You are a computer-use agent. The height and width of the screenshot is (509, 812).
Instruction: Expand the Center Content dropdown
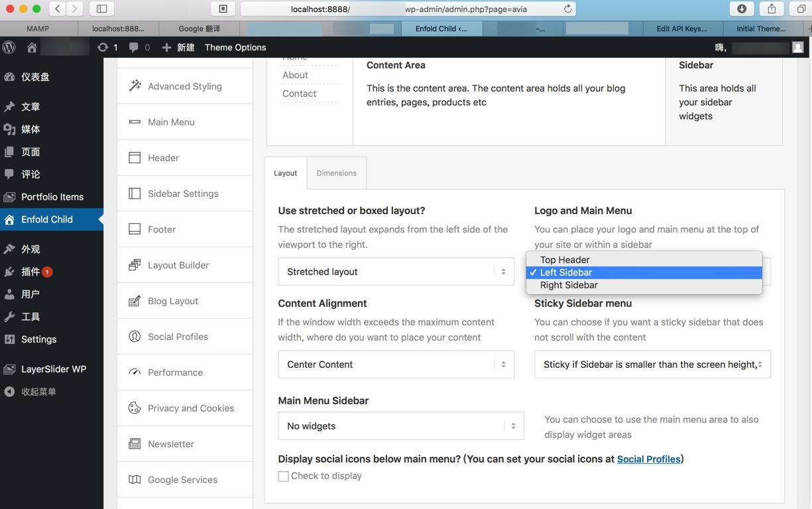tap(396, 365)
